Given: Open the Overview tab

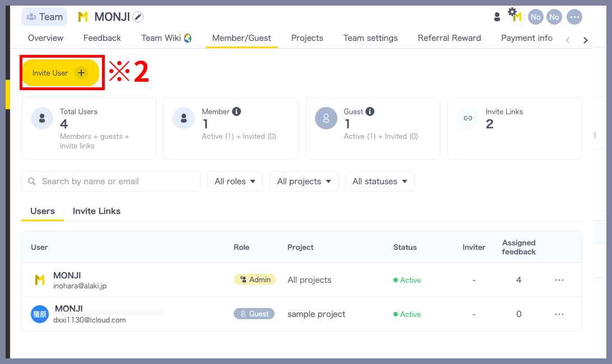Looking at the screenshot, I should pyautogui.click(x=45, y=38).
